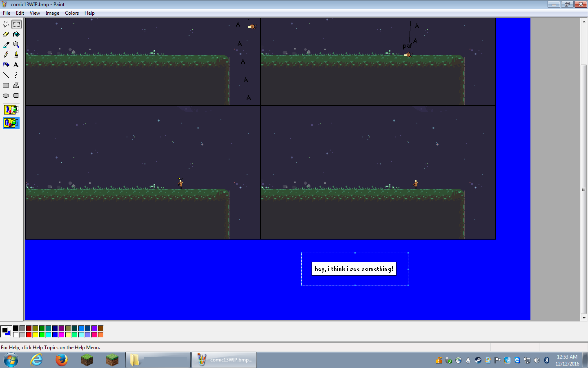Viewport: 588px width, 368px height.
Task: Choose the cyan palette swatch
Action: click(x=48, y=335)
